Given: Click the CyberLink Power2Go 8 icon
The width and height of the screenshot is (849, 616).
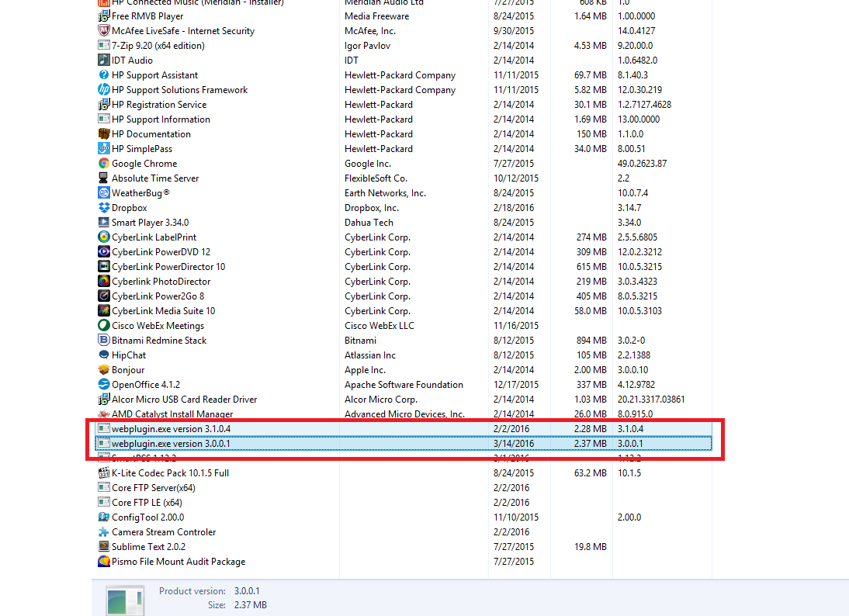Looking at the screenshot, I should pyautogui.click(x=103, y=296).
